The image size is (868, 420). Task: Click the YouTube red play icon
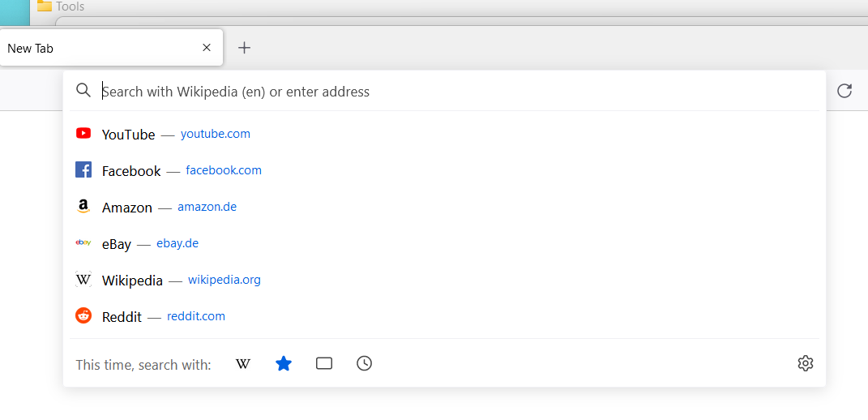point(83,134)
